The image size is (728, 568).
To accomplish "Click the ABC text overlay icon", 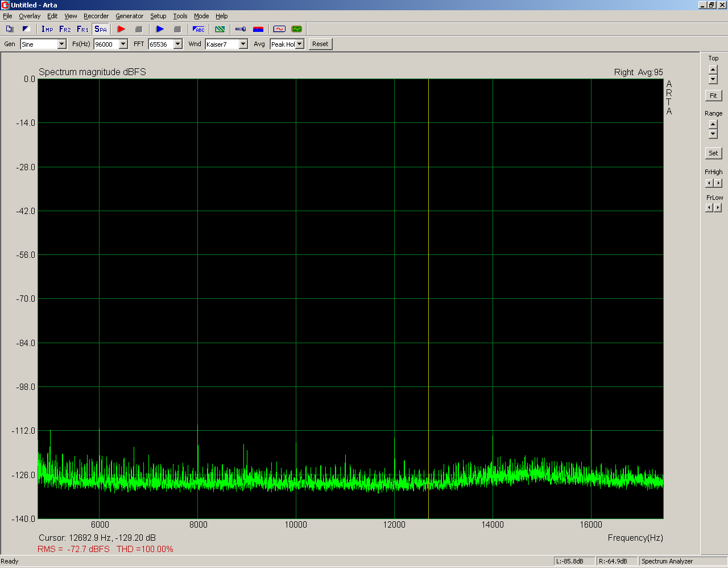I will click(199, 29).
